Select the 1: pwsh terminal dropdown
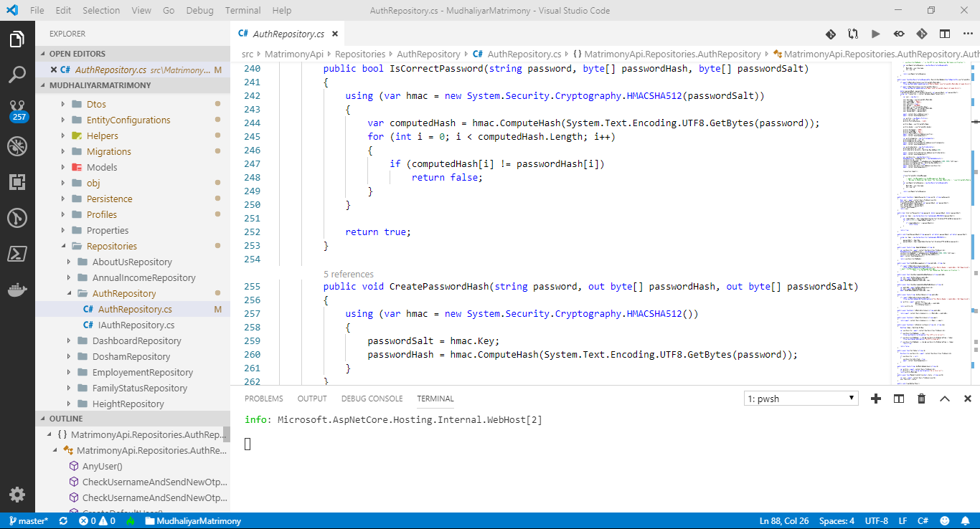The height and width of the screenshot is (529, 980). (801, 399)
